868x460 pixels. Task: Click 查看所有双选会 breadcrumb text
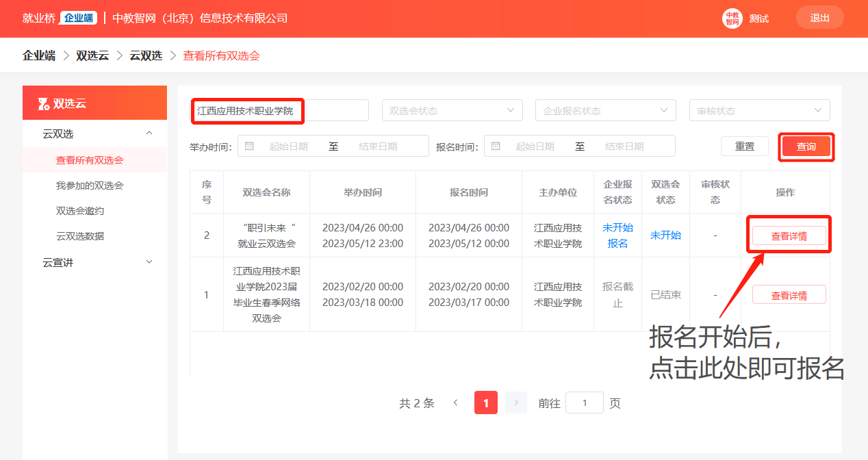[x=221, y=55]
